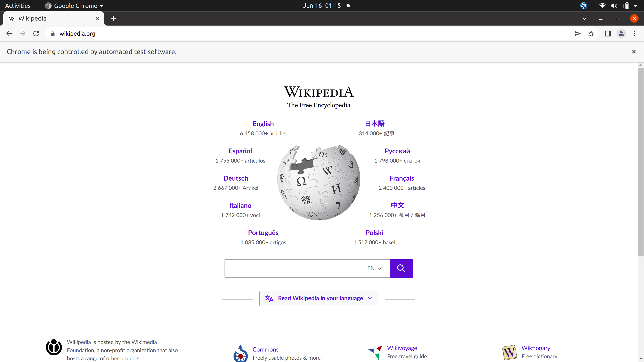Dismiss the automated test software notification
Image resolution: width=644 pixels, height=362 pixels.
[634, 52]
